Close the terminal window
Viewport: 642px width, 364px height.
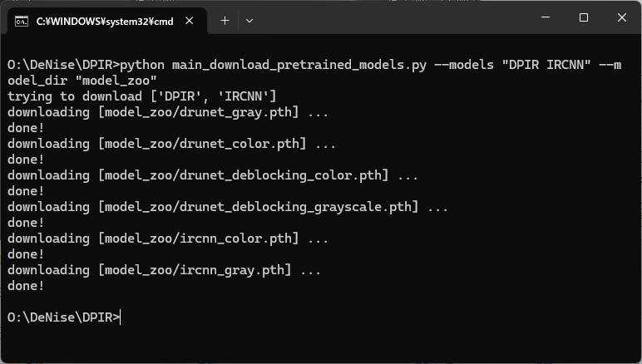point(621,17)
